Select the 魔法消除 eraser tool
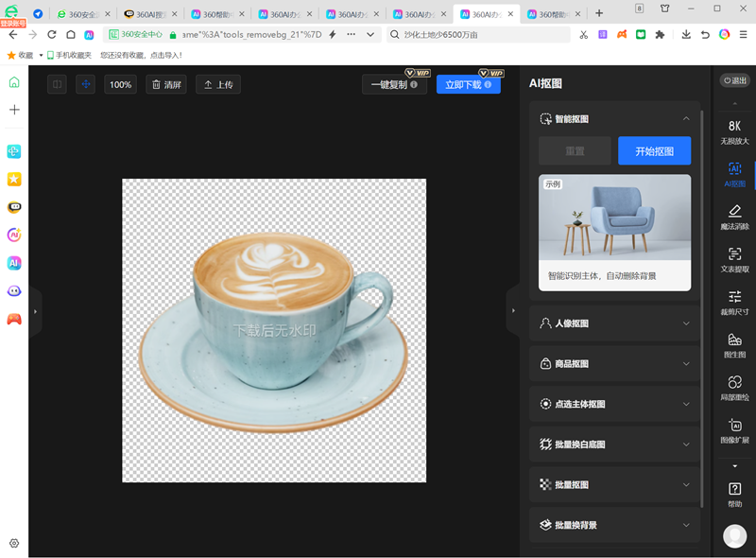Image resolution: width=756 pixels, height=558 pixels. [734, 217]
